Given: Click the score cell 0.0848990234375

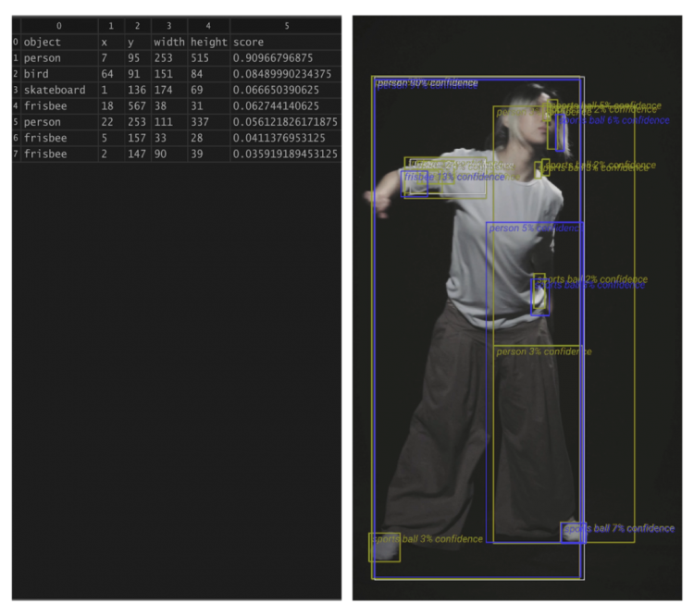Looking at the screenshot, I should 286,74.
